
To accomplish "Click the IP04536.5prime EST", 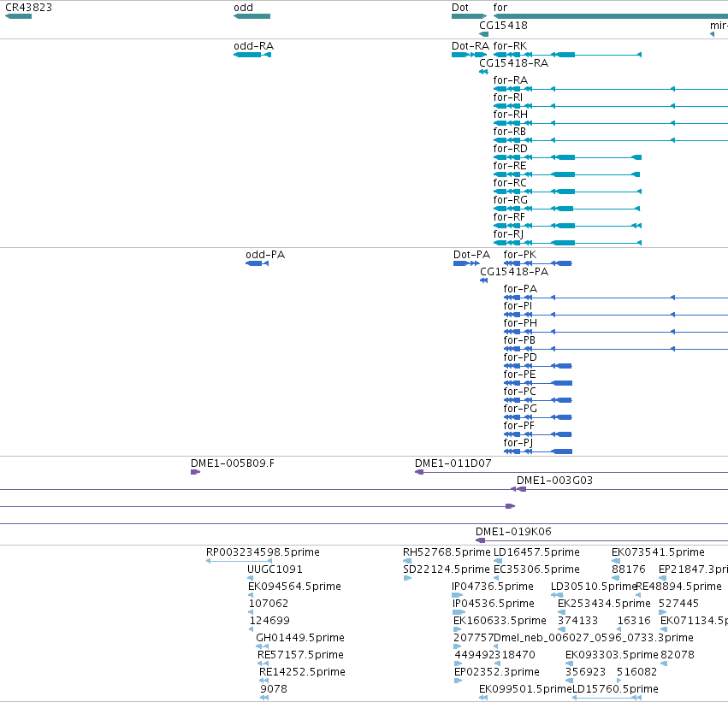I will [x=459, y=612].
